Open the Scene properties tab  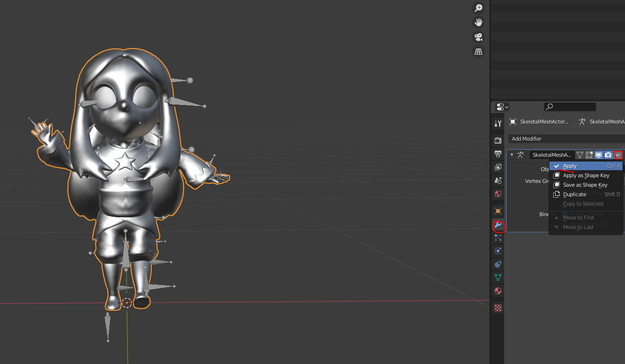pos(498,180)
